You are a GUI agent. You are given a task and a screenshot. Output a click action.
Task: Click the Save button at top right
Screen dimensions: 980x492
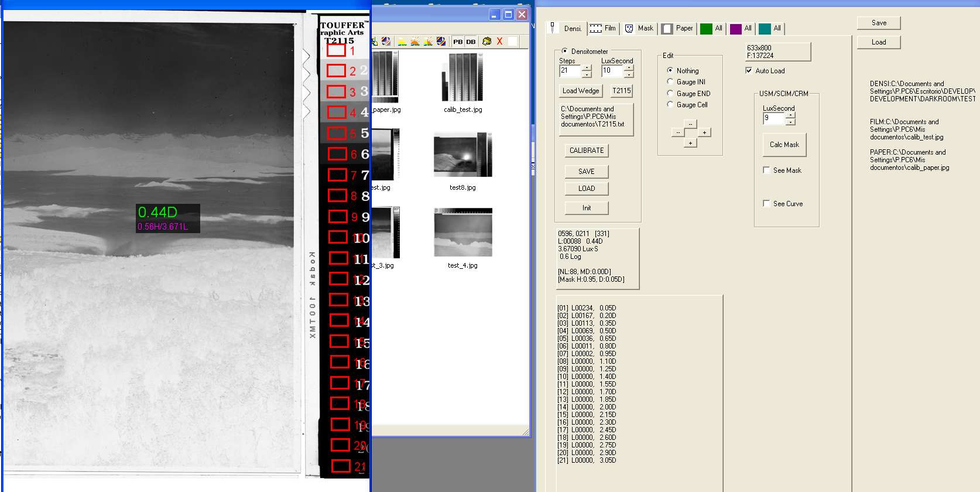pos(879,23)
